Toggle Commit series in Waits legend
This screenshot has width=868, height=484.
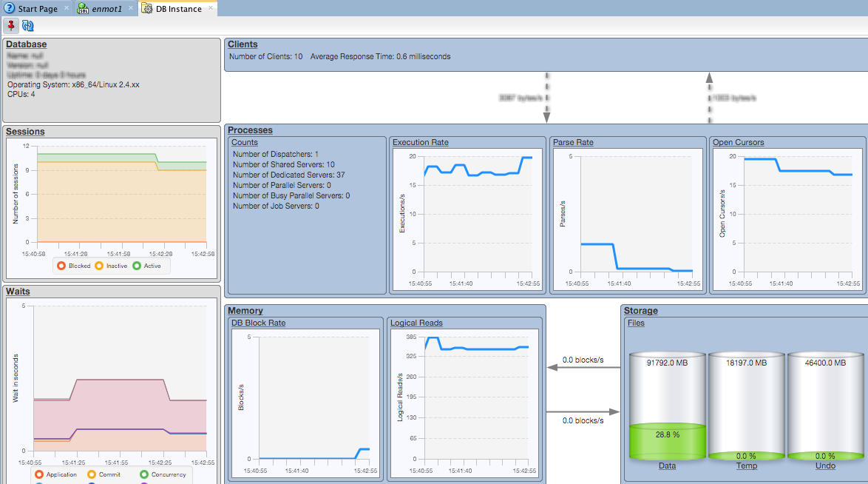pyautogui.click(x=105, y=474)
